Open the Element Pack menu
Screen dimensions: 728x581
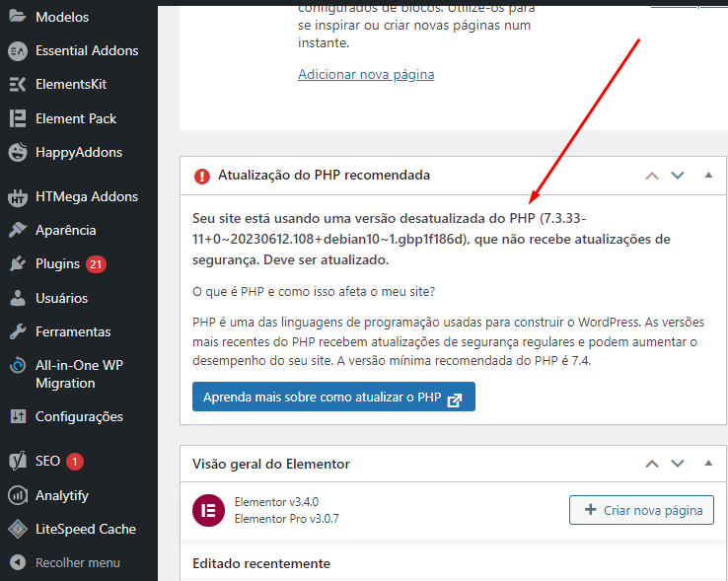coord(76,118)
